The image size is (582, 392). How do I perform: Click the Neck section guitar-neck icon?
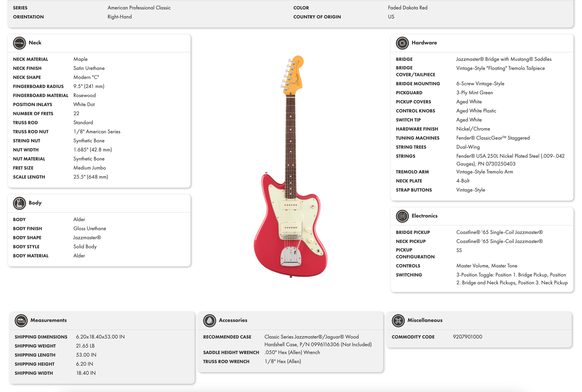[19, 43]
